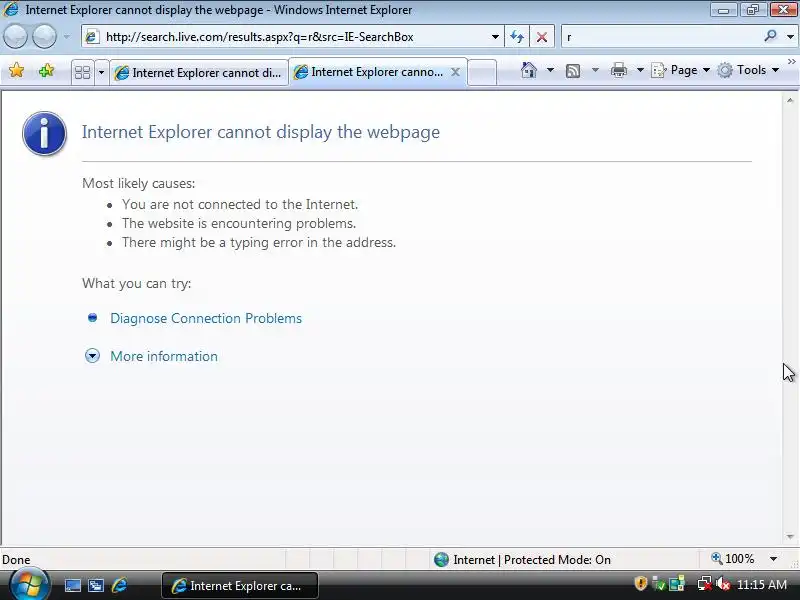Click the Home page icon
800x600 pixels.
[529, 70]
